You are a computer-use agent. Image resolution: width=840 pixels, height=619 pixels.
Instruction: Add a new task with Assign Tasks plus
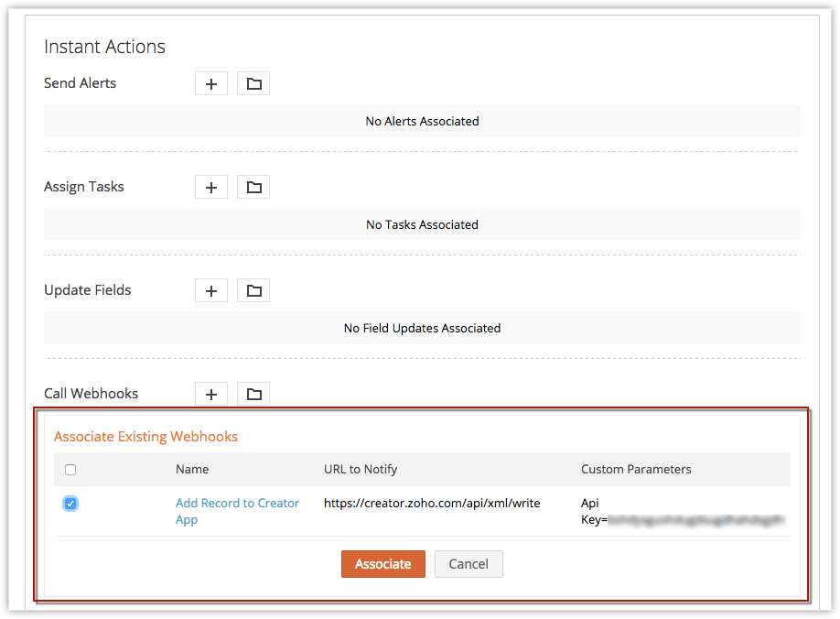[211, 188]
